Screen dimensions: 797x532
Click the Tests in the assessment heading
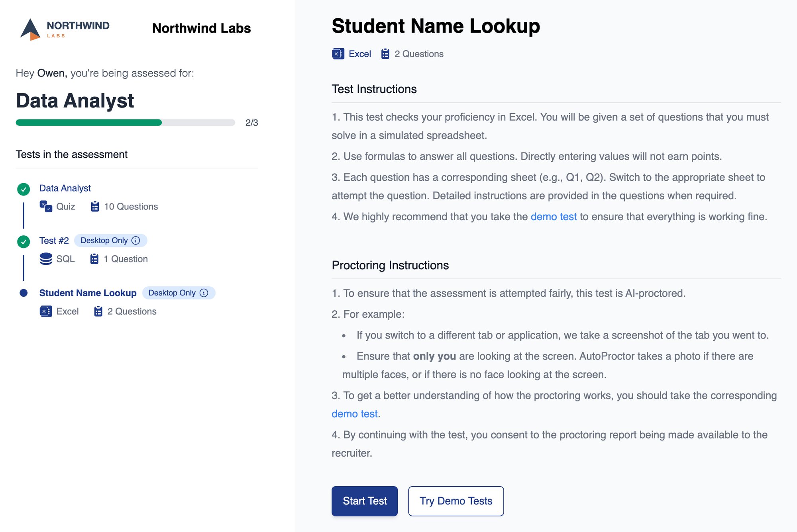pos(72,155)
